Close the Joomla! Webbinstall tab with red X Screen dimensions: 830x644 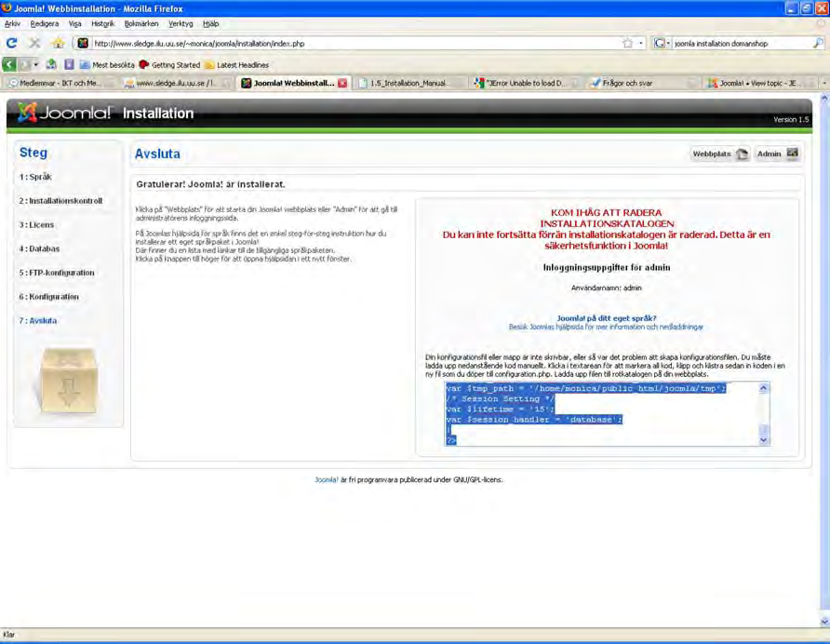(x=342, y=83)
